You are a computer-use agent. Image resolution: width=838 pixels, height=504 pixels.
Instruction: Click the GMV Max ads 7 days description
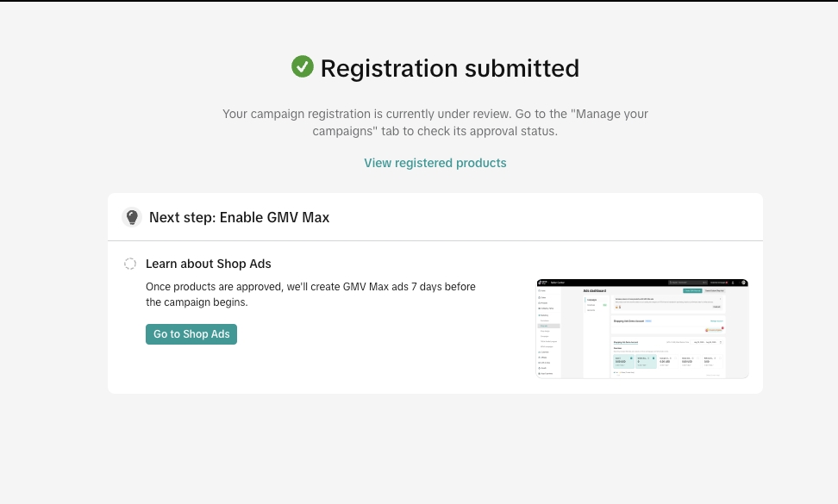pyautogui.click(x=310, y=295)
